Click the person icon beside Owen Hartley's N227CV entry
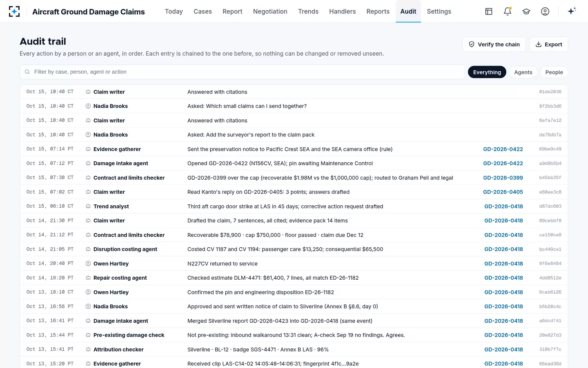The image size is (588, 368). click(x=88, y=264)
